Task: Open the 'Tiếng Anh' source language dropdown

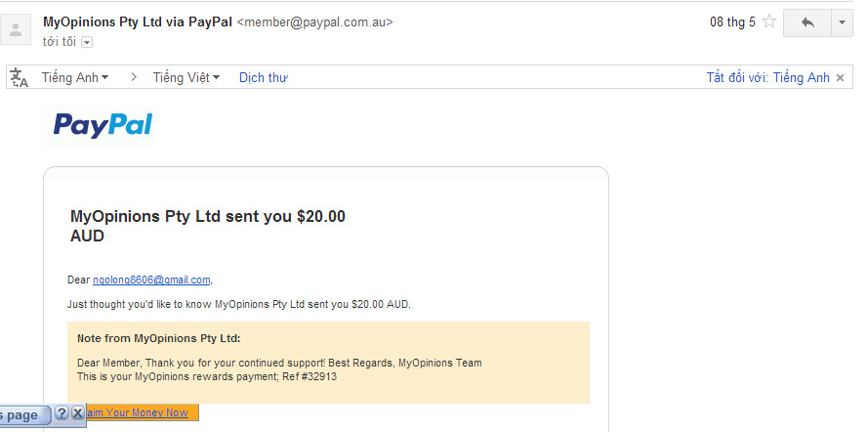Action: click(74, 77)
